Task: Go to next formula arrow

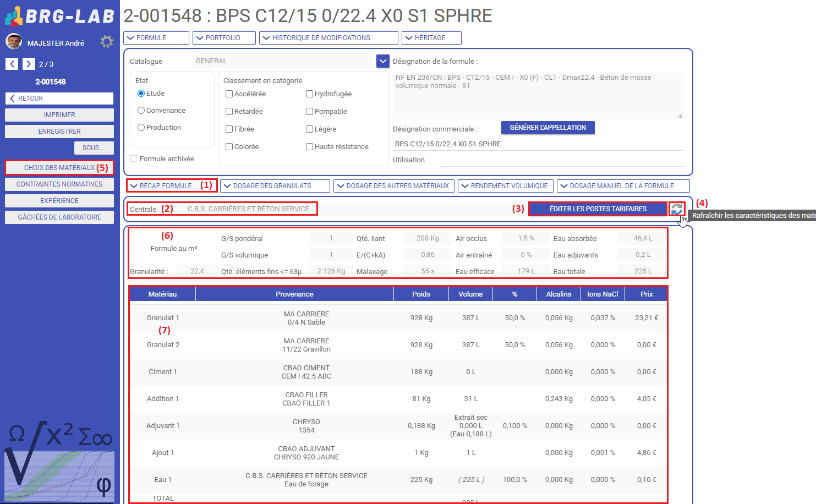Action: click(29, 64)
